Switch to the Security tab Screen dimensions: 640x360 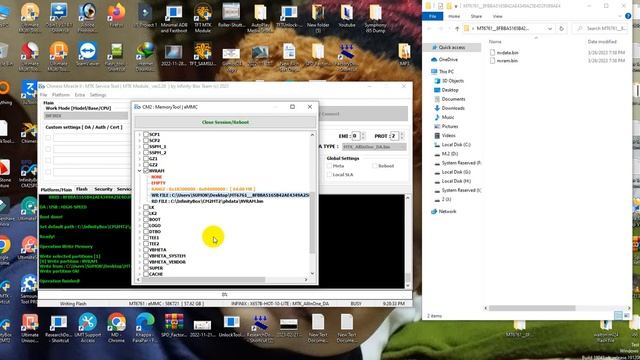[103, 189]
